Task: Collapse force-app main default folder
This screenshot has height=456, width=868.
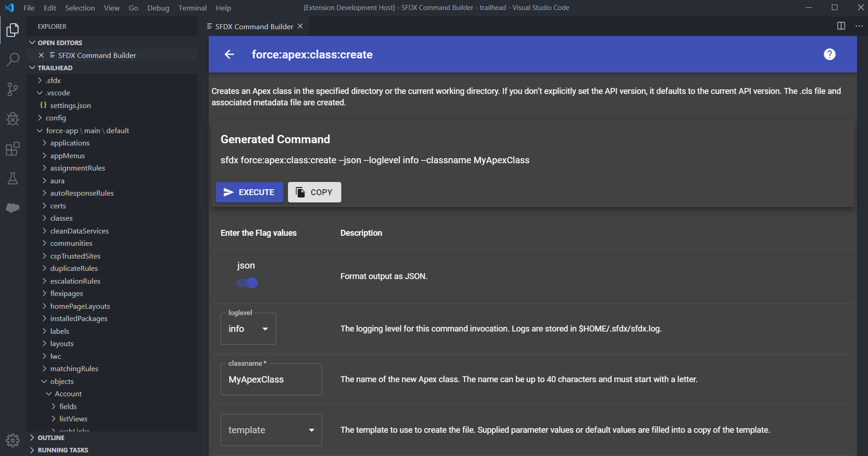Action: (112, 130)
